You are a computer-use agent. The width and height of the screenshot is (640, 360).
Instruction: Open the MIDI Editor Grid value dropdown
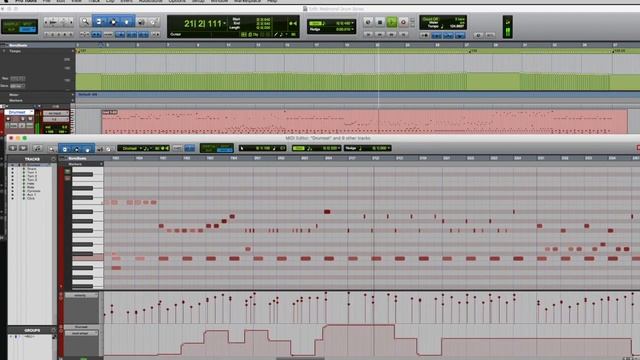pos(338,148)
